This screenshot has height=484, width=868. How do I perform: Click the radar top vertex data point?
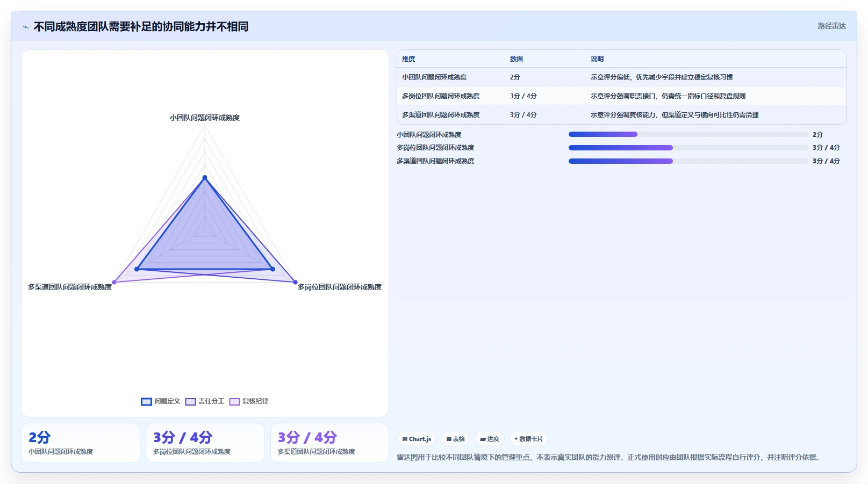(x=204, y=177)
